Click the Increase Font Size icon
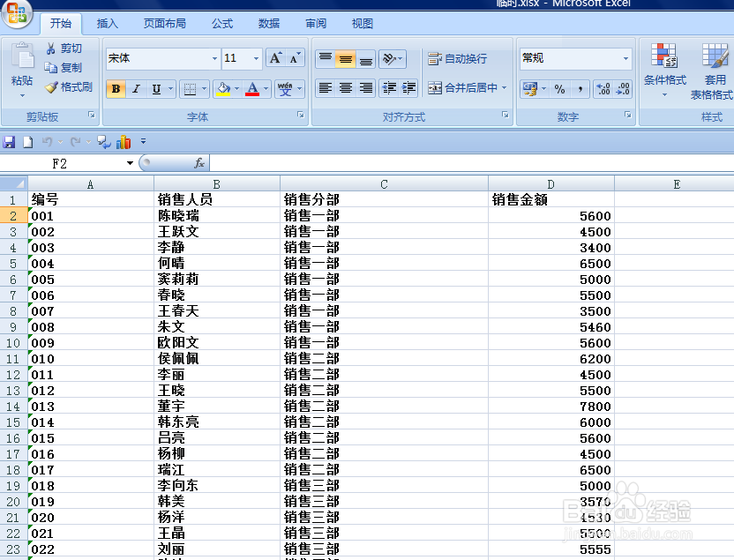The image size is (734, 560). (275, 58)
